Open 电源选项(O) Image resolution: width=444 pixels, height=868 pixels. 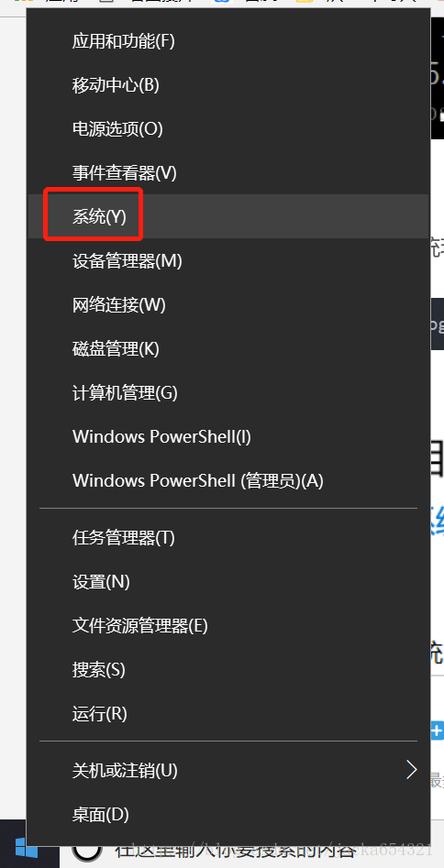228,129
